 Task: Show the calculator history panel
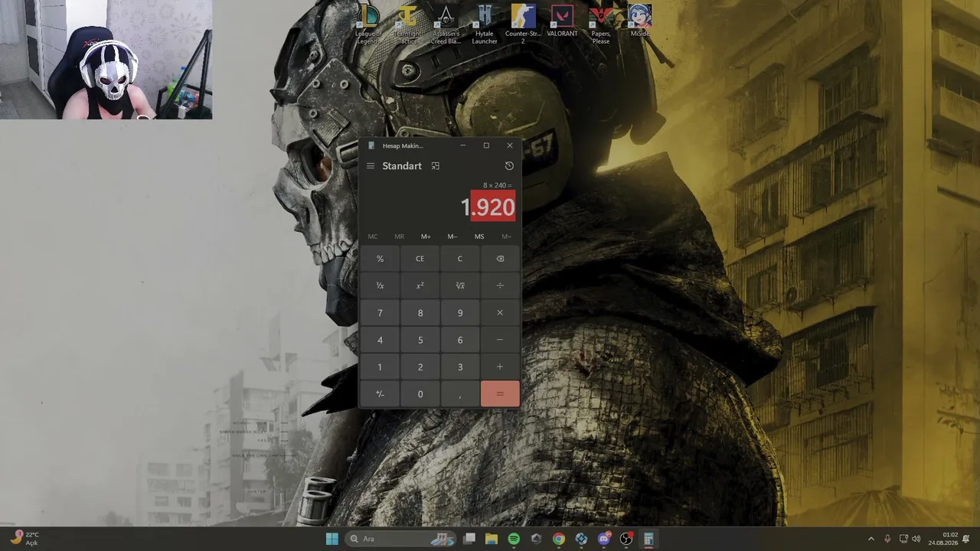pyautogui.click(x=509, y=166)
